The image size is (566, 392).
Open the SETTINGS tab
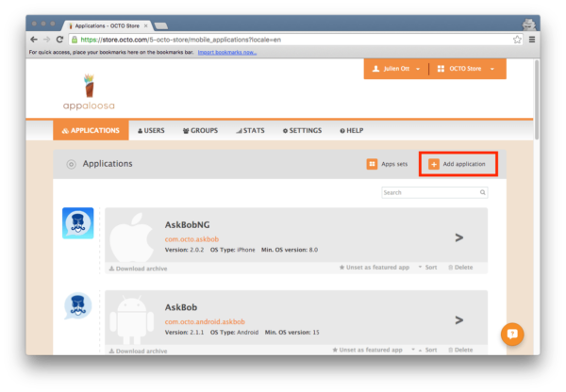302,131
